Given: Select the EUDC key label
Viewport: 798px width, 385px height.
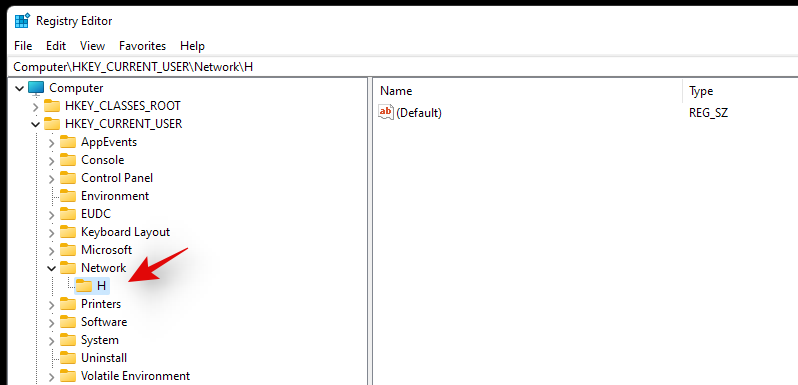Looking at the screenshot, I should [96, 214].
